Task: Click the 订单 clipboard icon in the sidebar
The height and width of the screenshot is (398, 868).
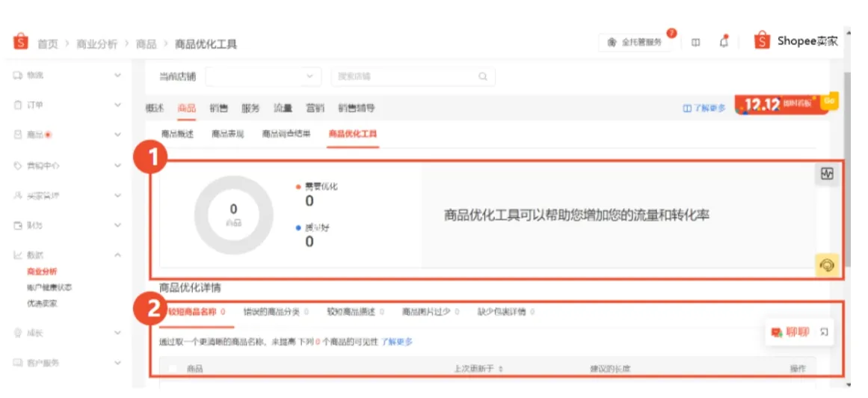Action: click(x=18, y=104)
